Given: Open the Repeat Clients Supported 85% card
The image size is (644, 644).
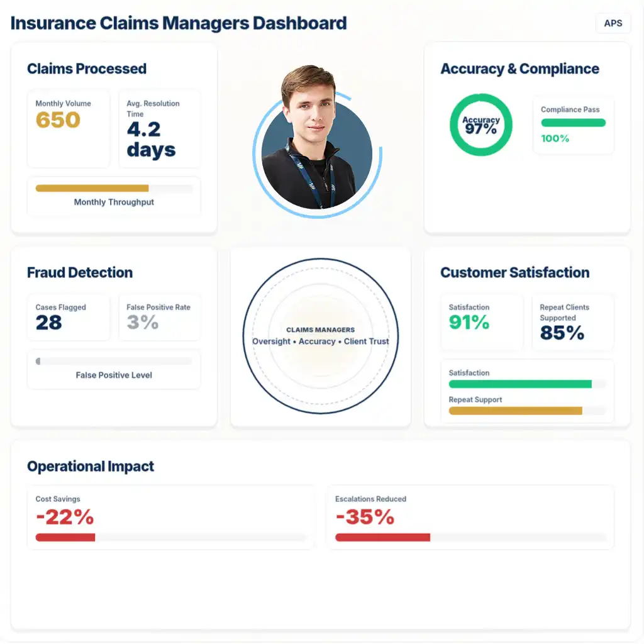Looking at the screenshot, I should coord(572,322).
